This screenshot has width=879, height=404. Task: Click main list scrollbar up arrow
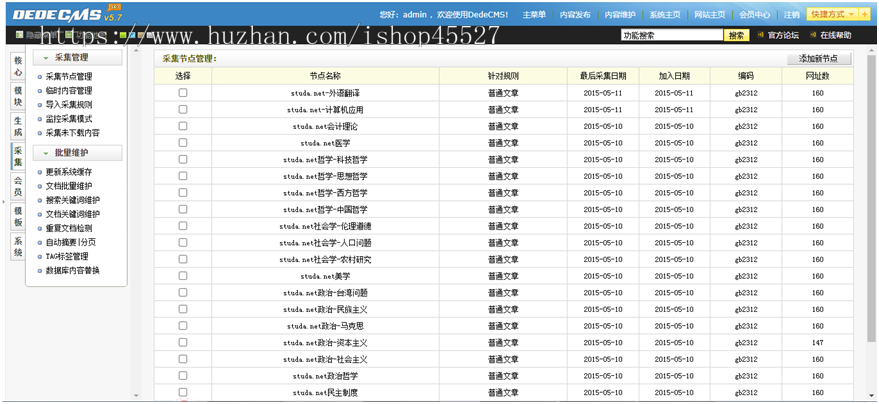(871, 52)
